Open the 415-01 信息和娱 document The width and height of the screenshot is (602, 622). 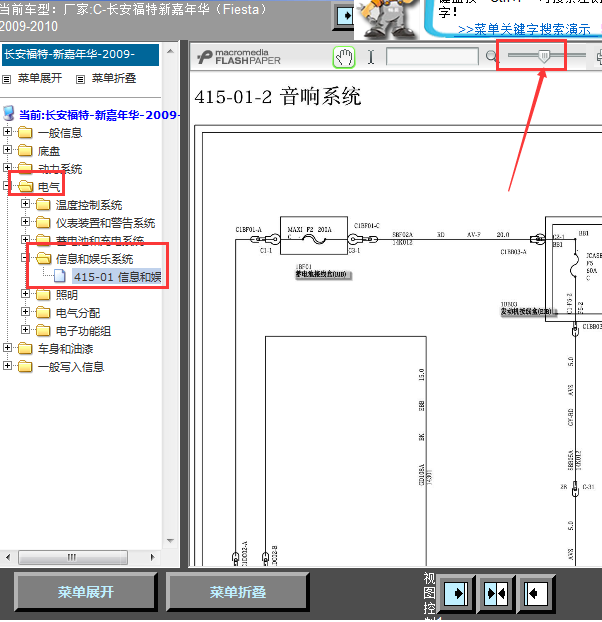(117, 276)
